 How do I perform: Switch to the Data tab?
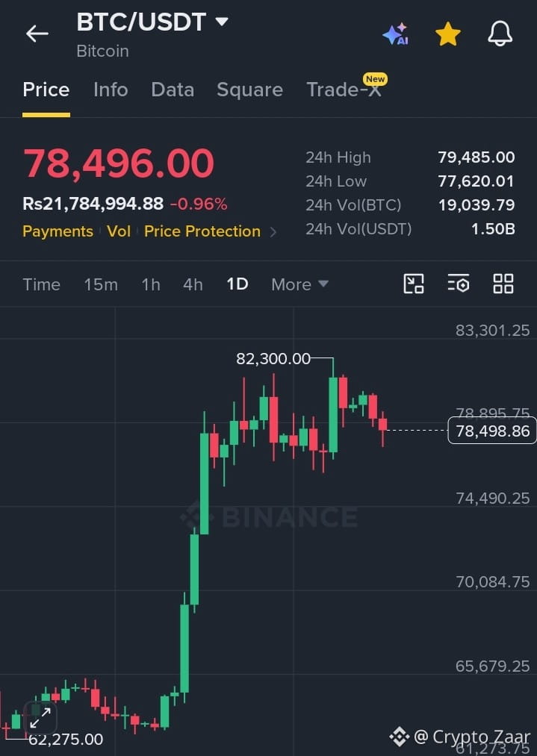173,90
